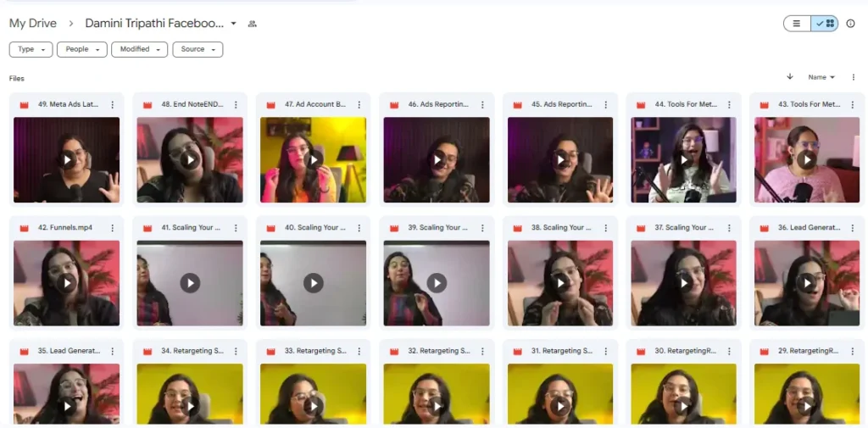This screenshot has width=868, height=428.
Task: Switch to list layout view
Action: click(x=797, y=24)
